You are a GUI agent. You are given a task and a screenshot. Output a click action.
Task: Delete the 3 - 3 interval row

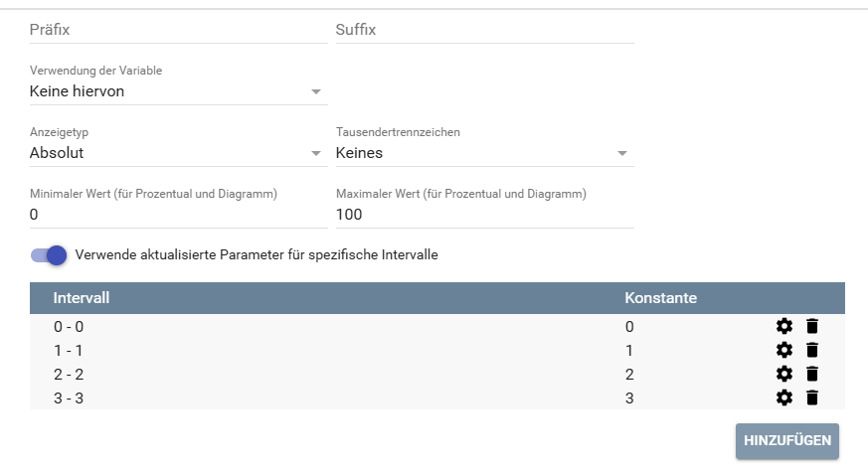(x=812, y=397)
